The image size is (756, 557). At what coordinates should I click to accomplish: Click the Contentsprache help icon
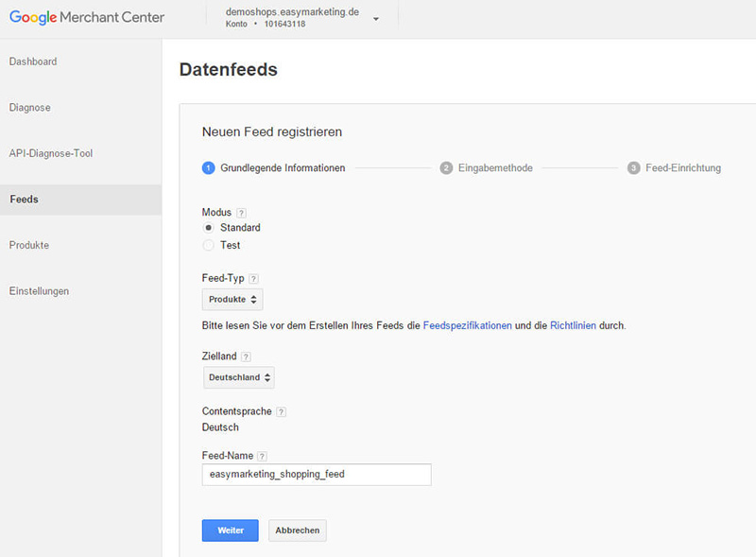pyautogui.click(x=281, y=412)
